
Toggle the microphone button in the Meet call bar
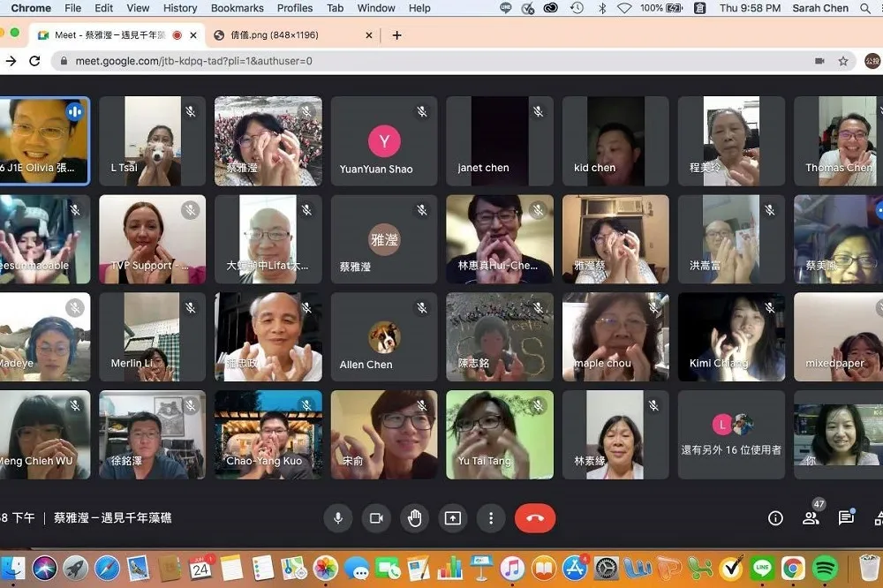coord(338,518)
